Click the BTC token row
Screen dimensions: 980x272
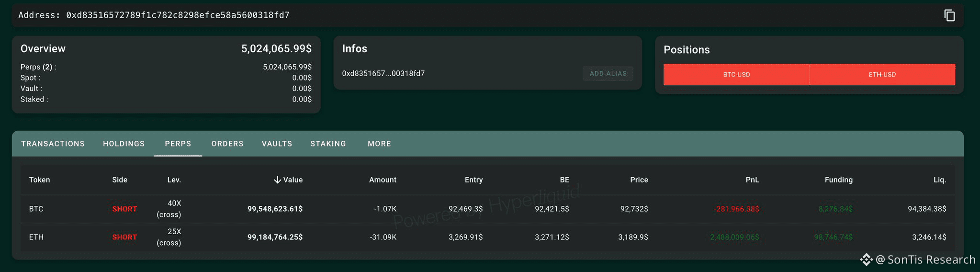click(36, 209)
